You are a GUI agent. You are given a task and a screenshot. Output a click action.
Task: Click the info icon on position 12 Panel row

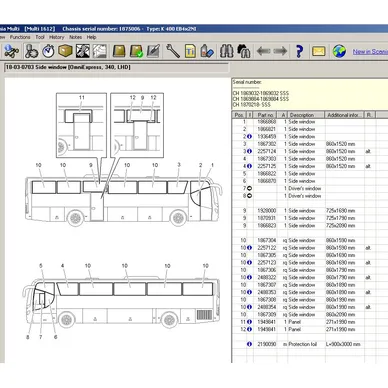coord(249,329)
